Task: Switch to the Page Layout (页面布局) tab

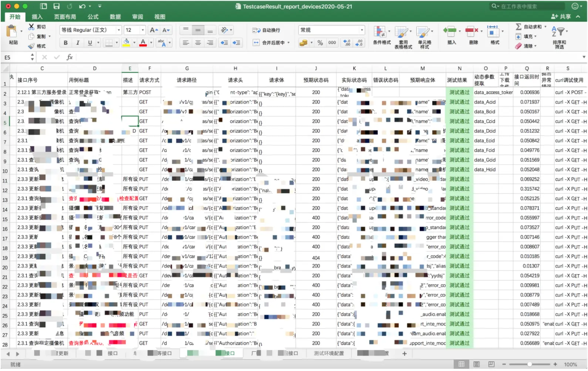Action: [x=65, y=17]
